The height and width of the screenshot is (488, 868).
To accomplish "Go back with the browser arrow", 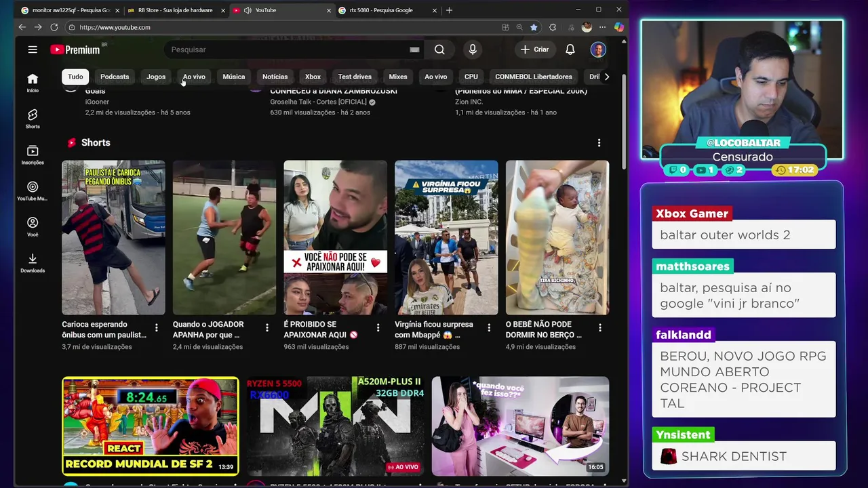I will pos(22,27).
